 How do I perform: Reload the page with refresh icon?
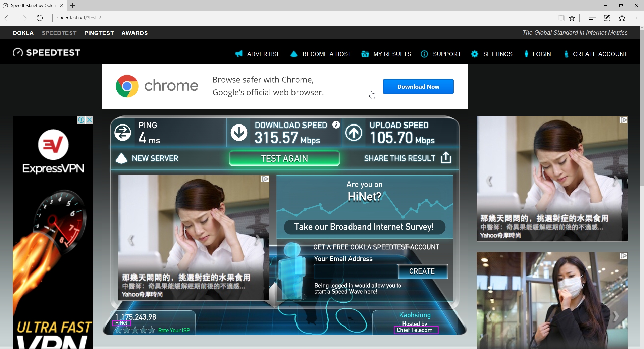pos(40,18)
